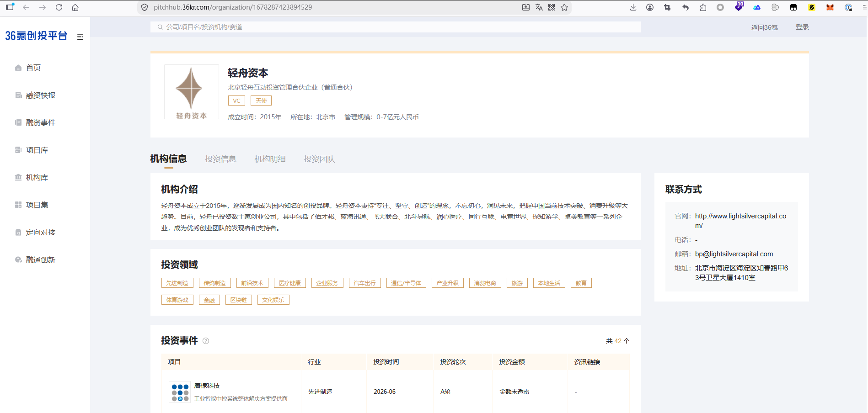Viewport: 868px width, 413px height.
Task: Go forward with the browser forward arrow
Action: coord(43,7)
